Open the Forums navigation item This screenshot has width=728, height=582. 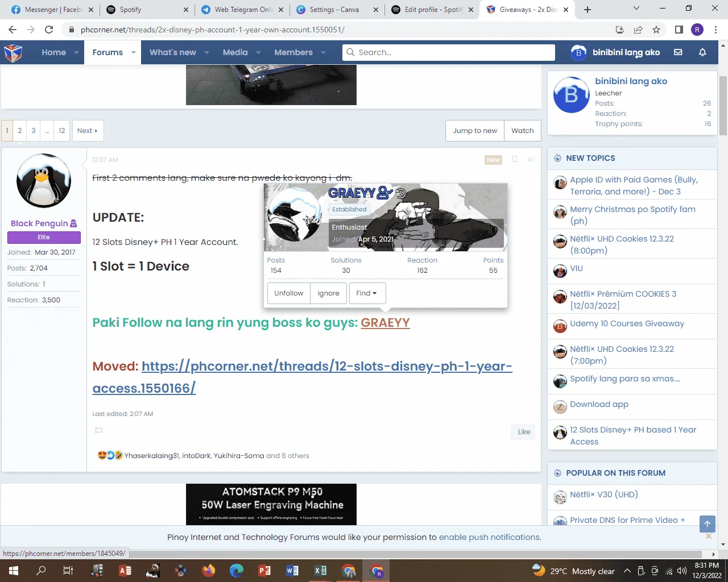(107, 52)
